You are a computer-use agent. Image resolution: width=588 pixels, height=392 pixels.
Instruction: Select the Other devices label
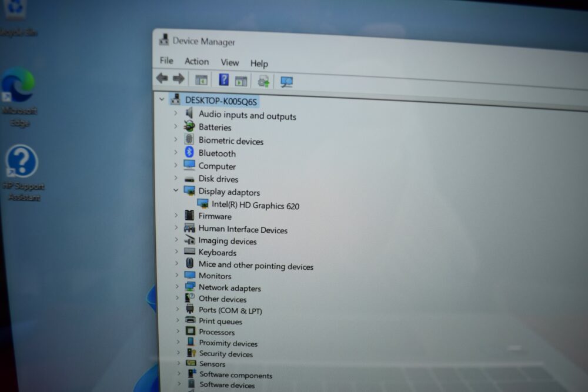222,299
